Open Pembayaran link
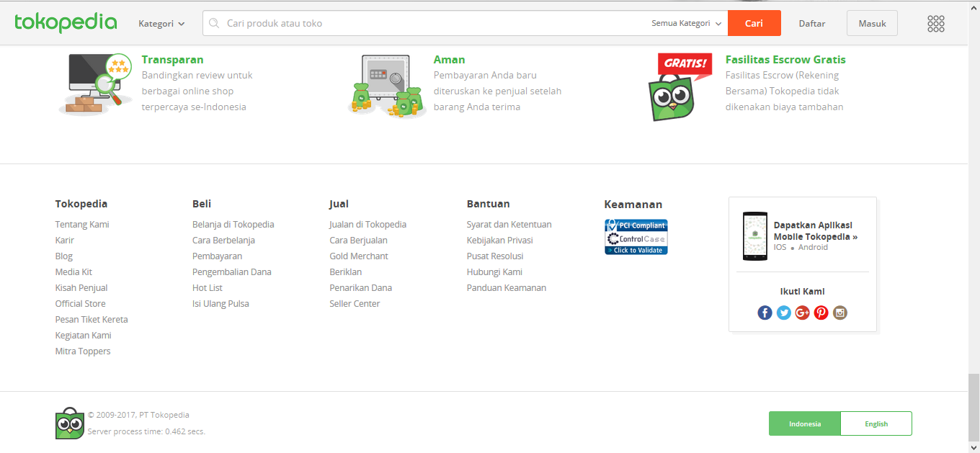This screenshot has width=980, height=453. [217, 256]
